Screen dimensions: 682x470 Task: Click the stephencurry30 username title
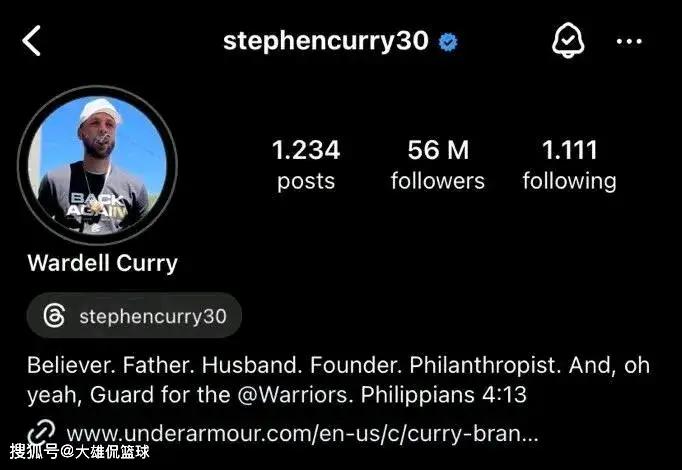tap(326, 41)
